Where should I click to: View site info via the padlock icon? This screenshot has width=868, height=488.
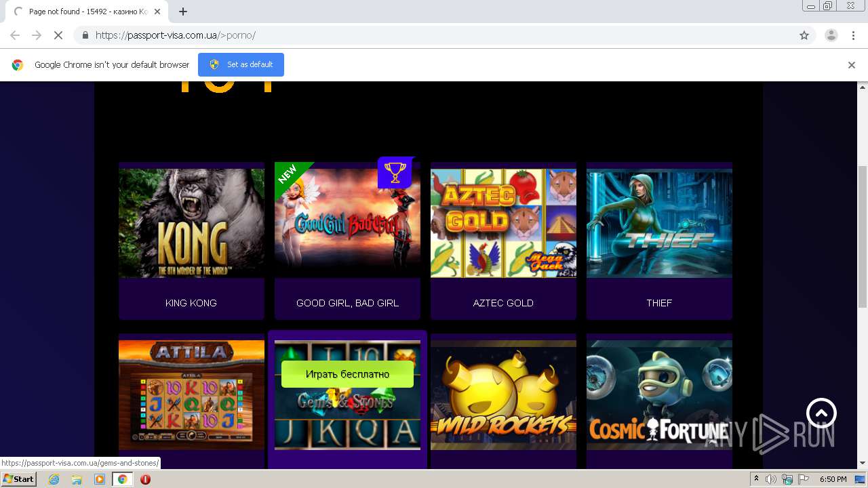[x=85, y=35]
